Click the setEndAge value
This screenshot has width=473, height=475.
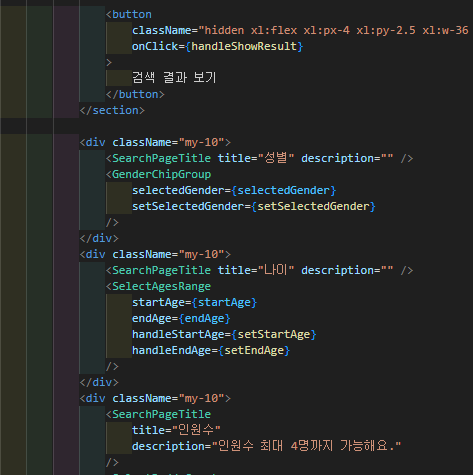254,350
